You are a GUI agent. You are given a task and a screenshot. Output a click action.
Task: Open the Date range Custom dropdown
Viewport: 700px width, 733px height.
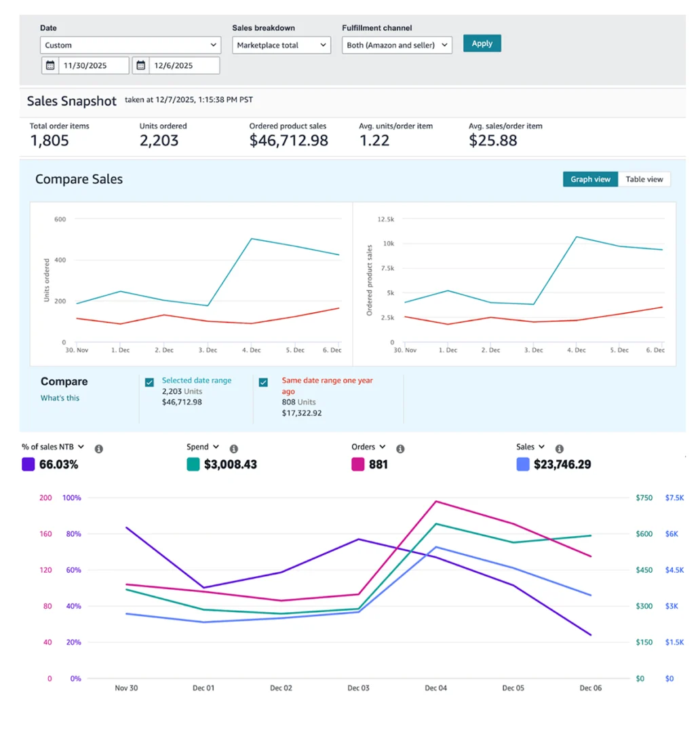click(x=130, y=45)
